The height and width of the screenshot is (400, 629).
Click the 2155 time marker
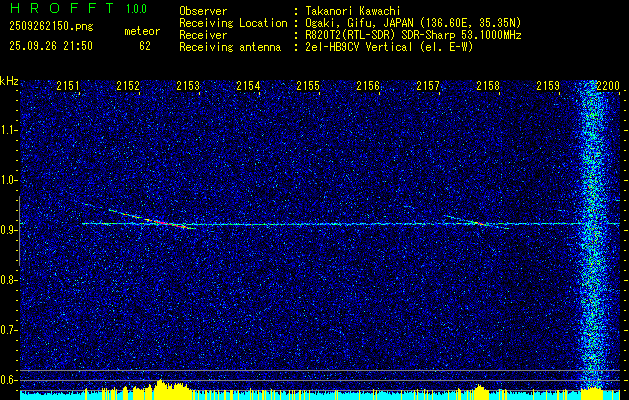click(308, 87)
